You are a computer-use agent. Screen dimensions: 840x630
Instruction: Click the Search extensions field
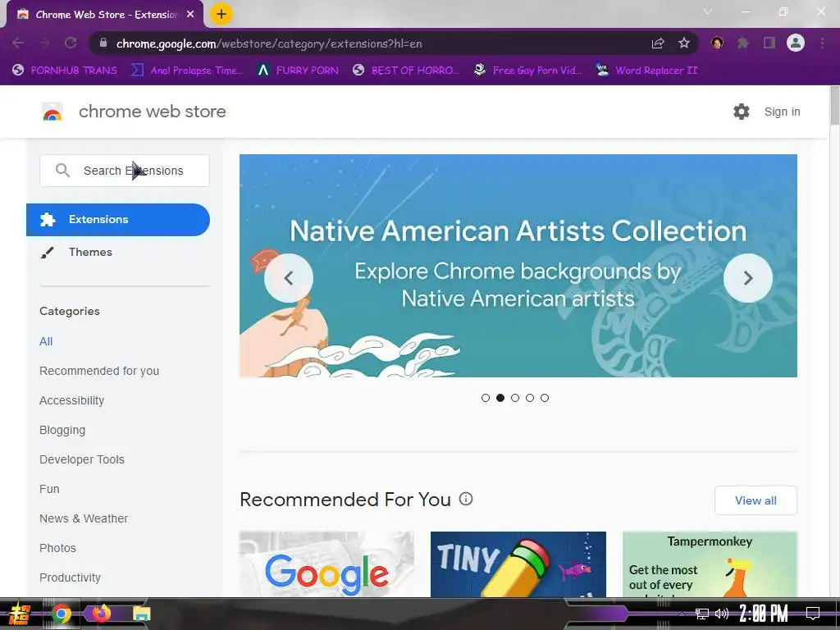pyautogui.click(x=125, y=171)
